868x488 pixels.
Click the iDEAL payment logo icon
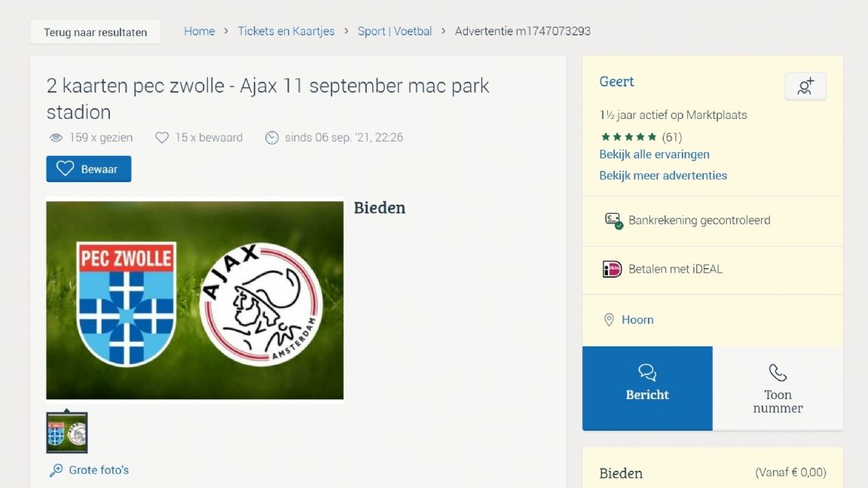(612, 269)
